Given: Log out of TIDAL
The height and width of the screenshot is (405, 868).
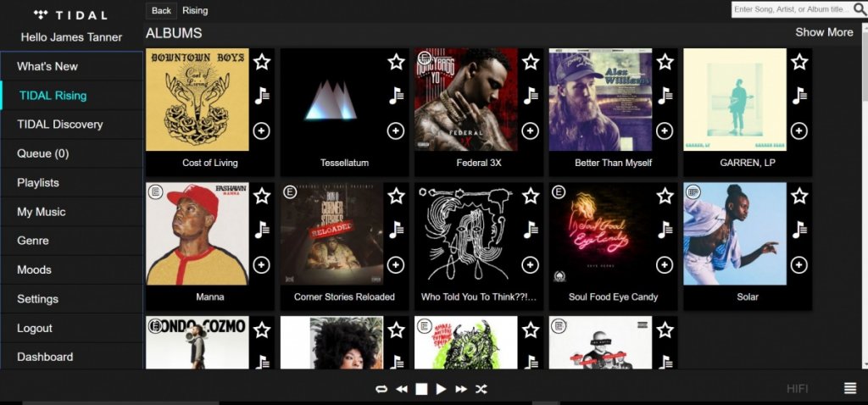Looking at the screenshot, I should click(72, 328).
